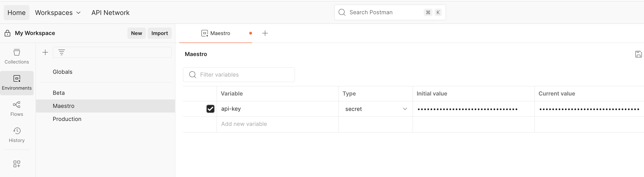Viewport: 644px width, 177px height.
Task: Open the API Network menu
Action: pos(111,13)
